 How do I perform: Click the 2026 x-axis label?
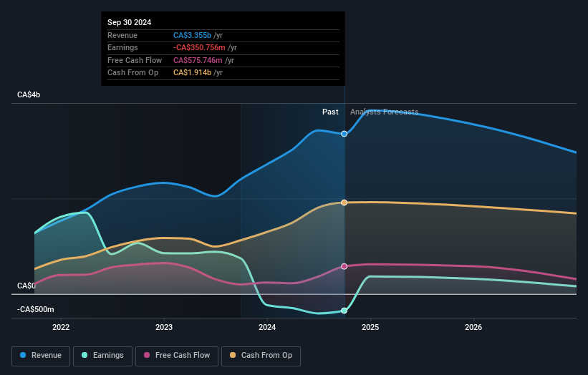[x=473, y=328]
